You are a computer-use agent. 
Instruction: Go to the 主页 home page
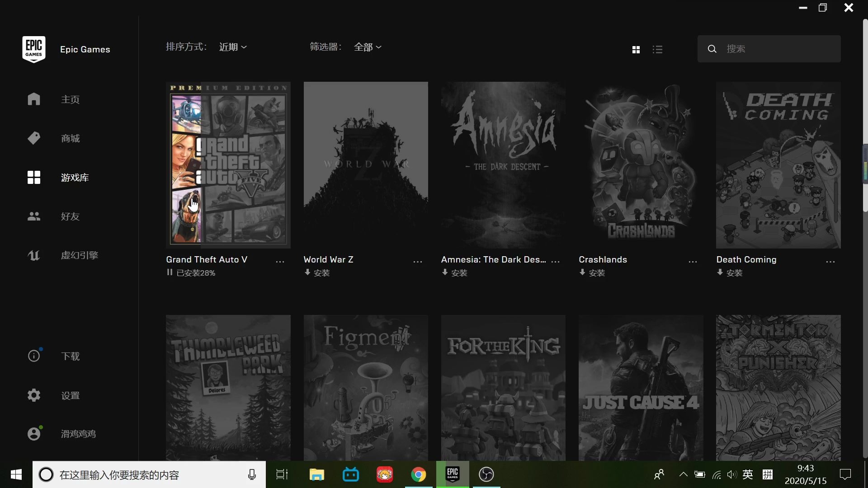[34, 99]
